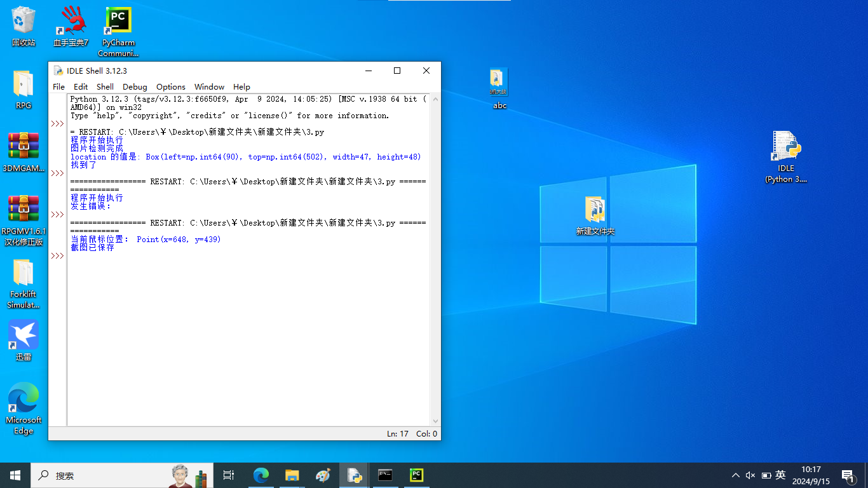Open Microsoft Edge from the taskbar
The height and width of the screenshot is (488, 868).
pos(261,475)
